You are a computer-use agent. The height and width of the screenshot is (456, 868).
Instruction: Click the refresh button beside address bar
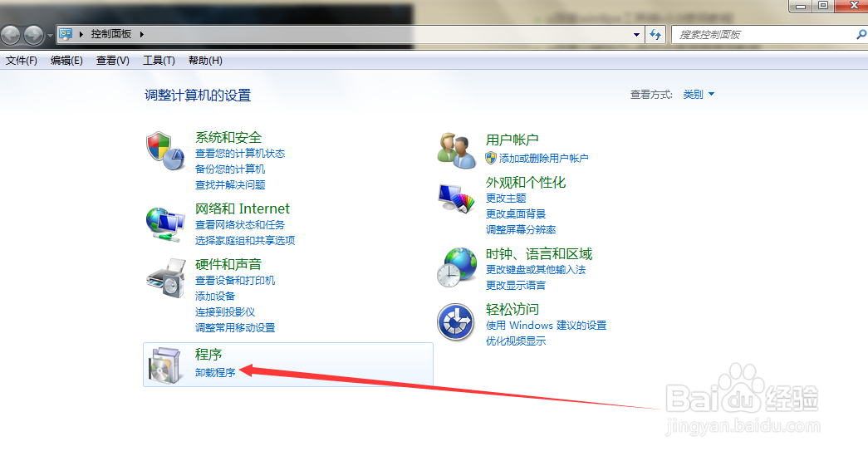point(655,34)
